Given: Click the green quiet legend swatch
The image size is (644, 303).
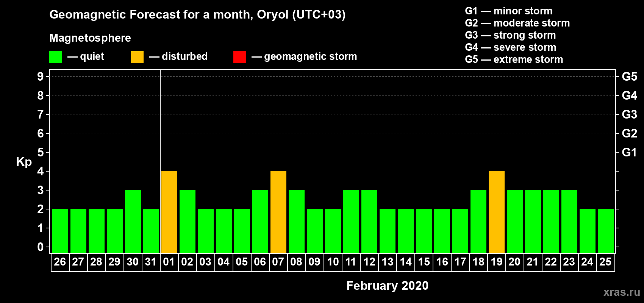Looking at the screenshot, I should click(55, 57).
